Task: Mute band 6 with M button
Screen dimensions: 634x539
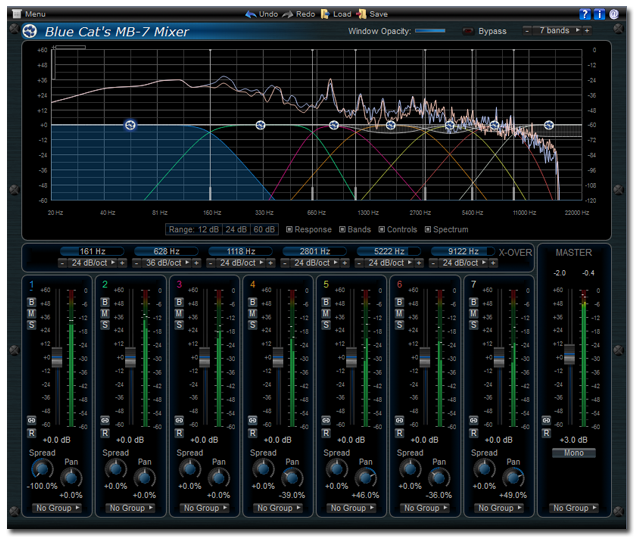Action: (399, 313)
